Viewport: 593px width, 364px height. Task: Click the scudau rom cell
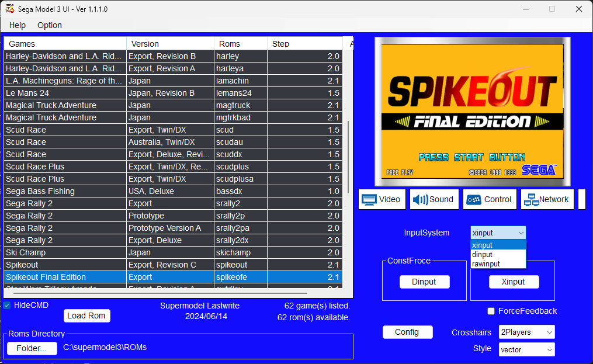(241, 142)
